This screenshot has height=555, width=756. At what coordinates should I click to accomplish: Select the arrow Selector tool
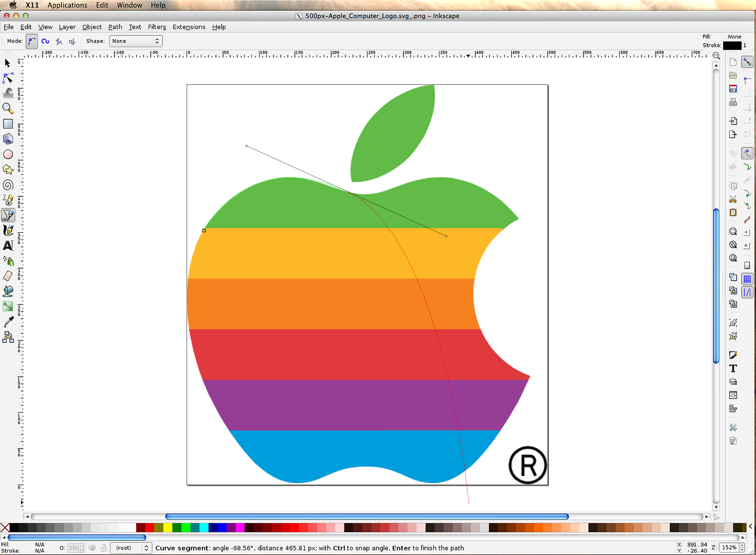[x=8, y=63]
